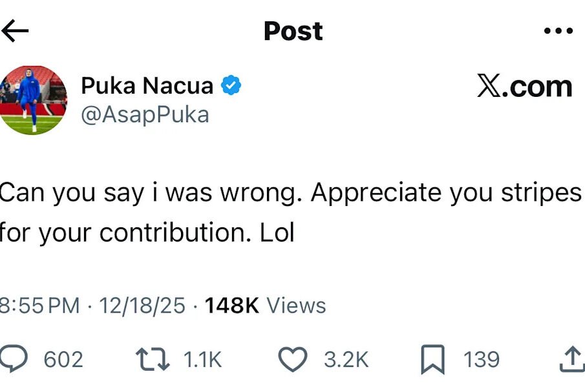Share the post via the share icon
This screenshot has height=392, width=585.
571,359
